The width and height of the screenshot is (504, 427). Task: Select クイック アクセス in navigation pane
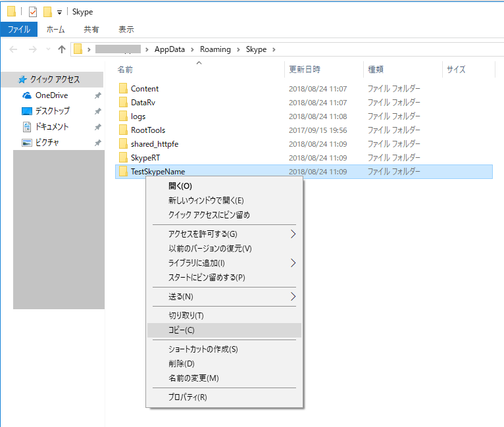pyautogui.click(x=52, y=80)
